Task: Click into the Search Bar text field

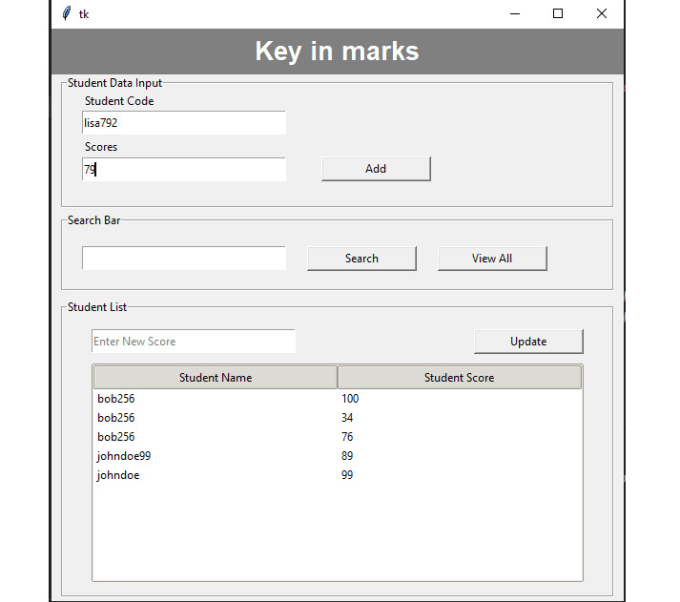Action: coord(184,258)
